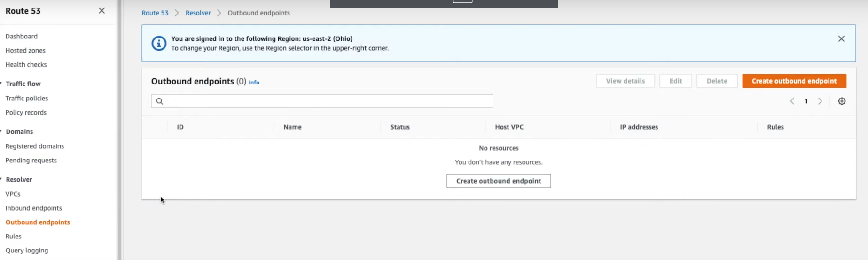Open Inbound endpoints in sidebar

click(33, 208)
